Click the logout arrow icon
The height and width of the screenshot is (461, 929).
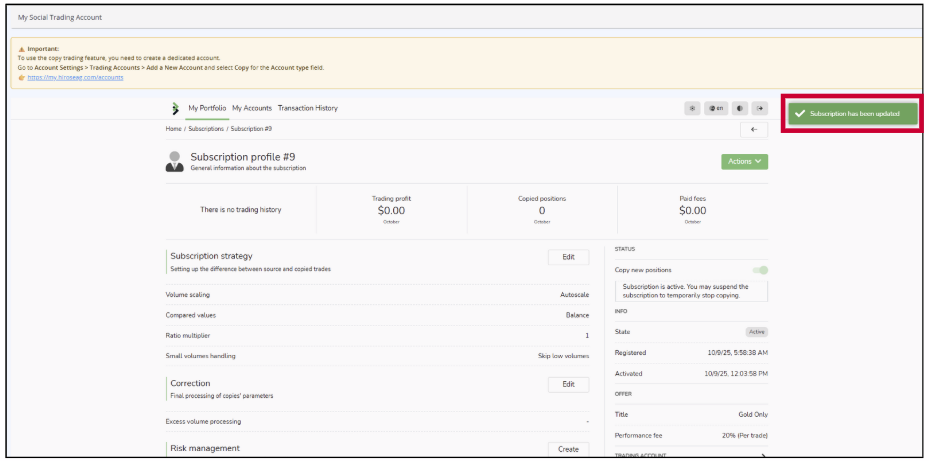760,108
